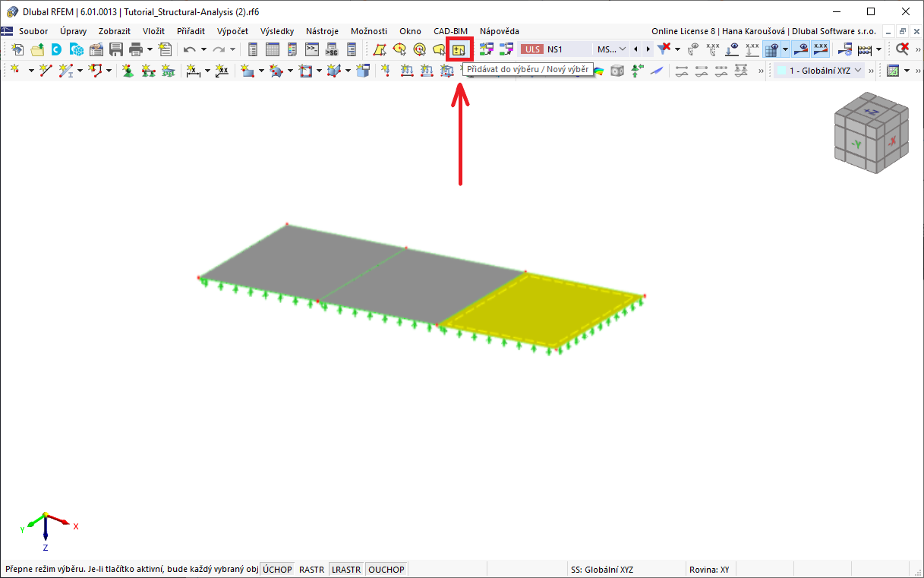This screenshot has width=924, height=578.
Task: Toggle result values x.xx display
Action: click(820, 49)
